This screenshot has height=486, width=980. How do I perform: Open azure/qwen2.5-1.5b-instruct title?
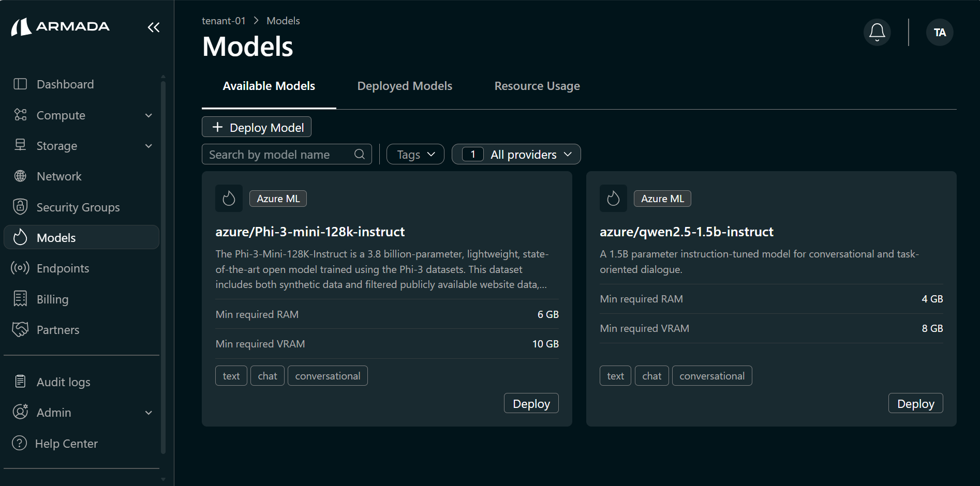687,232
